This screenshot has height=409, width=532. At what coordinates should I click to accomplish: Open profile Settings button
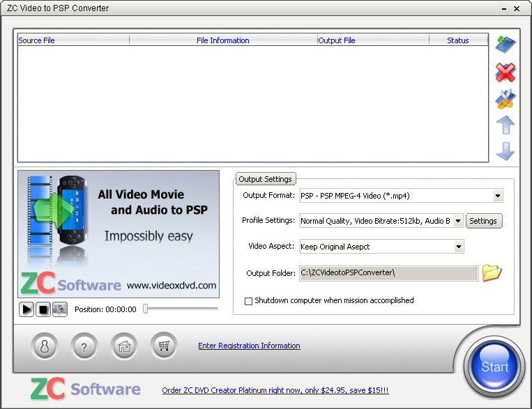[x=483, y=221]
